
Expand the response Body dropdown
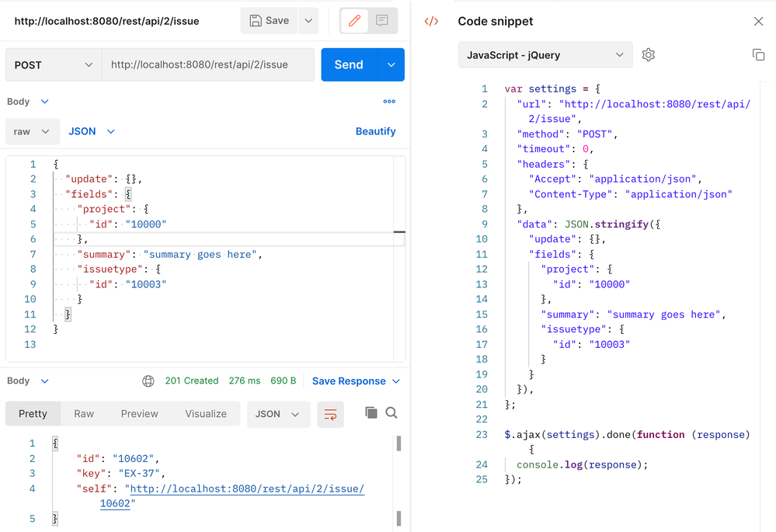coord(28,381)
